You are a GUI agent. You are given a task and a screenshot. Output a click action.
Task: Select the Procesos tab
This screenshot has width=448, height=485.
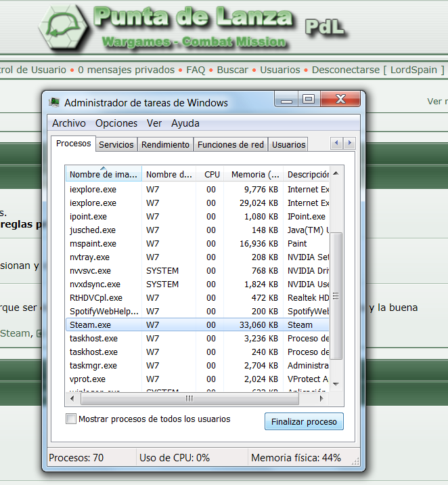click(74, 144)
